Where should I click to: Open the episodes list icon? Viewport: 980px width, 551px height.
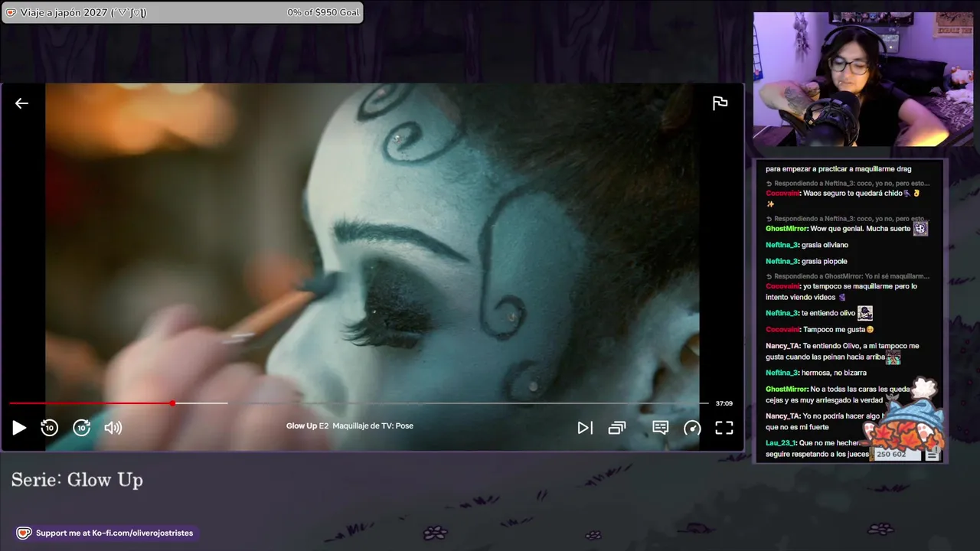point(617,428)
